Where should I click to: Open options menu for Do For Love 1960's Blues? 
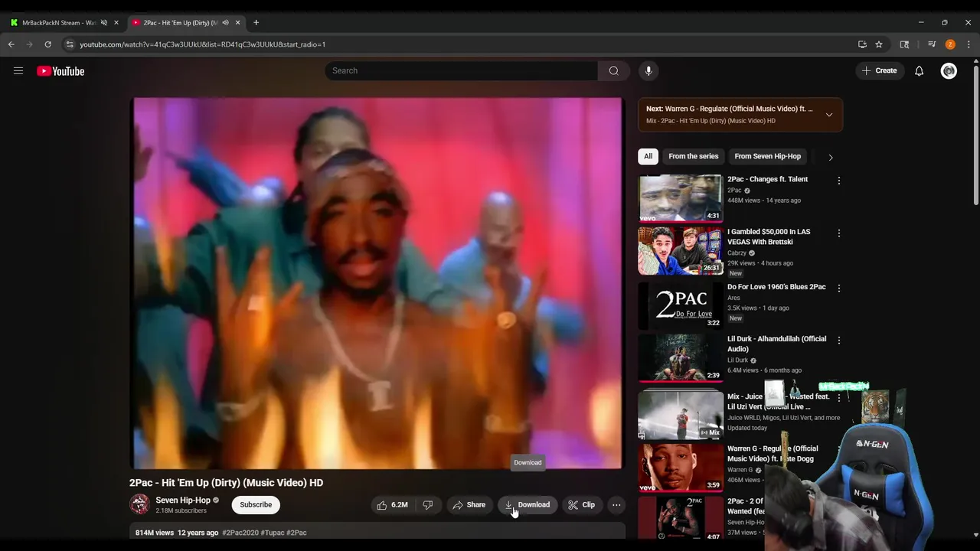click(839, 288)
